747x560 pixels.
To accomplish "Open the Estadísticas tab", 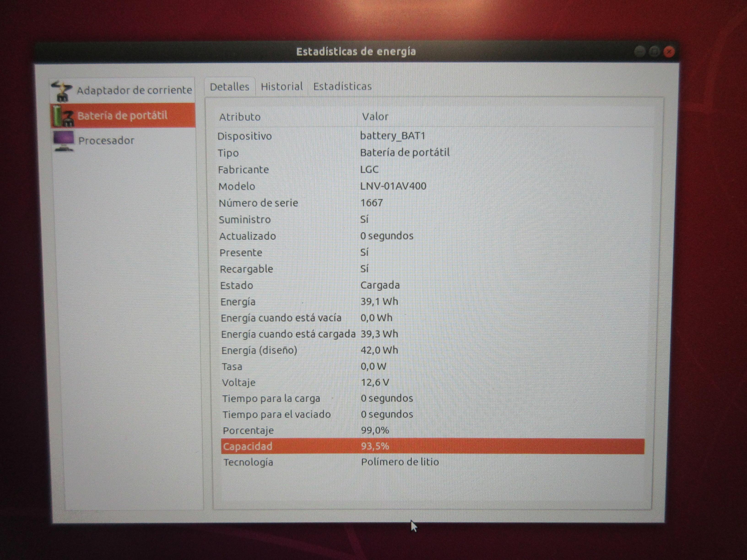I will tap(342, 86).
